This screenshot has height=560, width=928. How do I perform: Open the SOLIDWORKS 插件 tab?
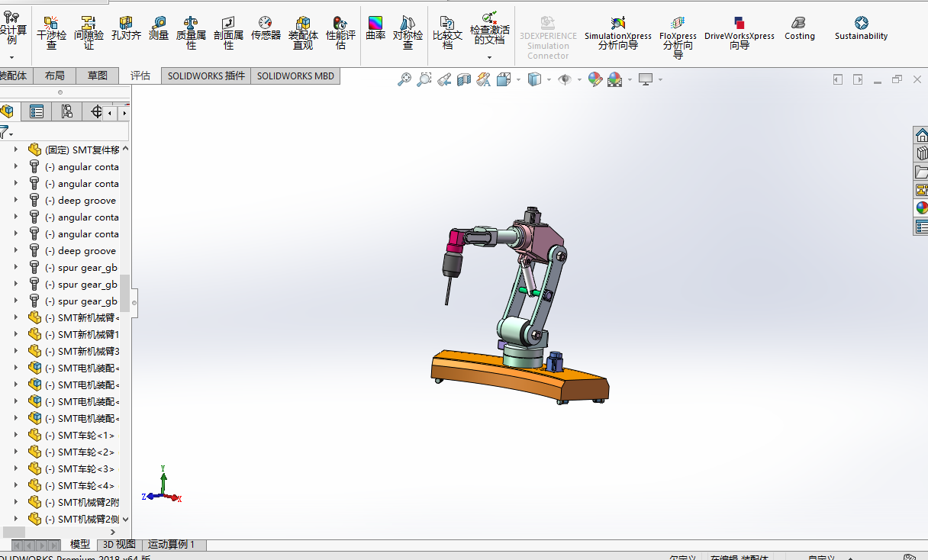point(206,76)
